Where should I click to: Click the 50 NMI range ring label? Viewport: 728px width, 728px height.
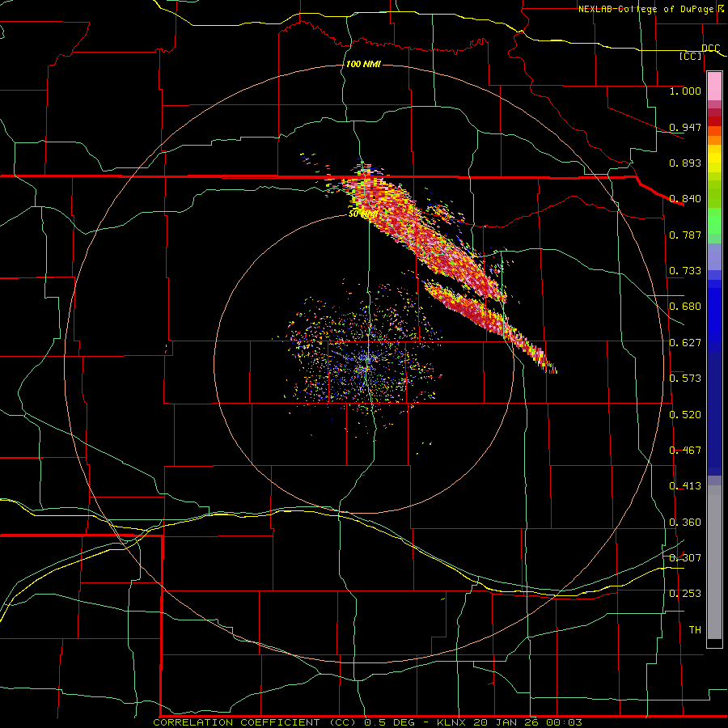click(x=363, y=214)
